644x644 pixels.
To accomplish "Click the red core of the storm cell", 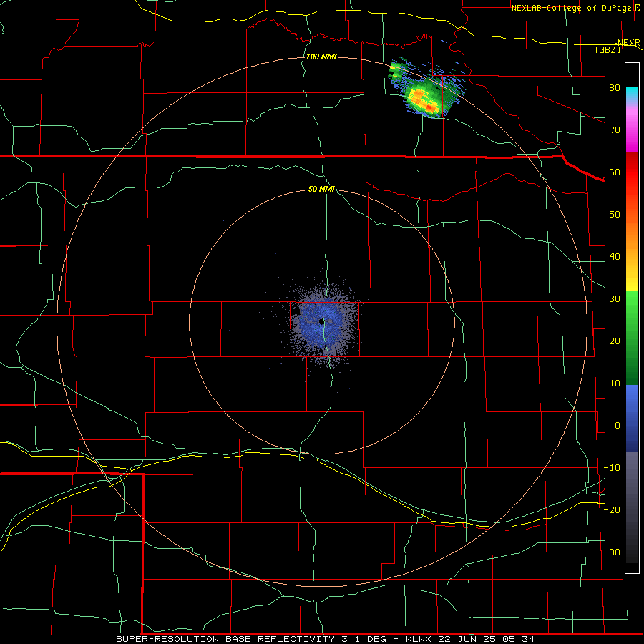I will coord(429,107).
